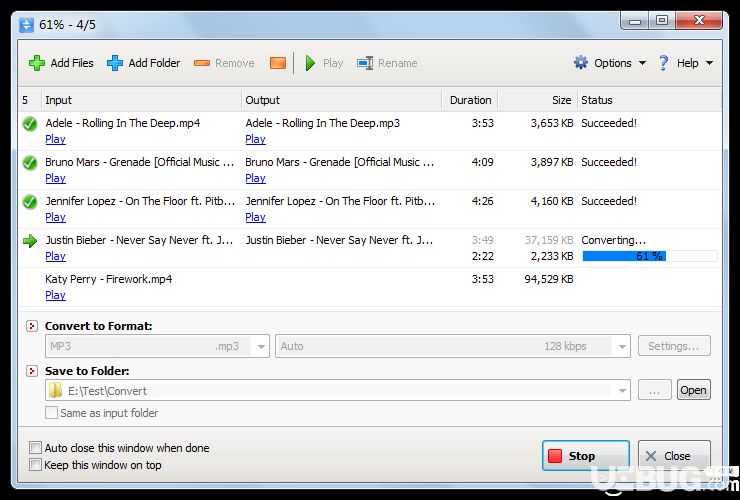Click the blue plus Add Folder icon
This screenshot has height=500, width=740.
pyautogui.click(x=115, y=63)
